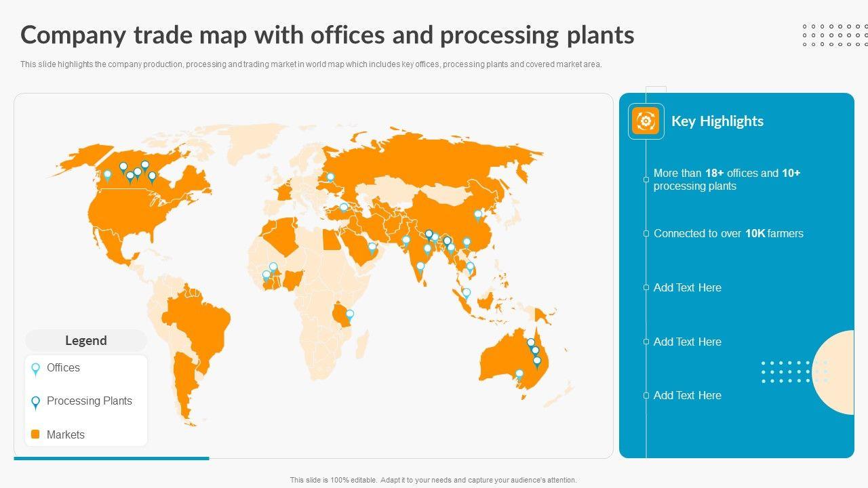Select the office pin in southern Australia
This screenshot has height=488, width=868.
(x=519, y=375)
